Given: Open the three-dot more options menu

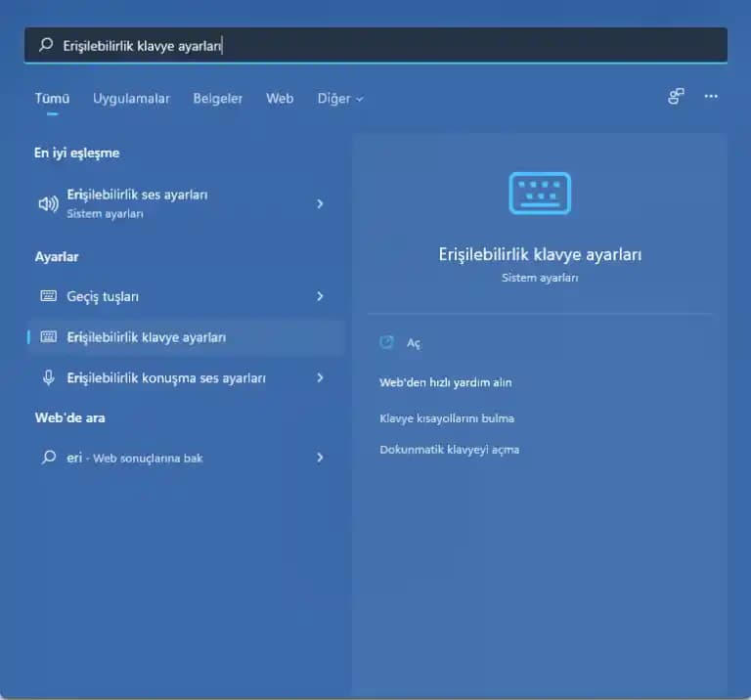Looking at the screenshot, I should pyautogui.click(x=711, y=97).
